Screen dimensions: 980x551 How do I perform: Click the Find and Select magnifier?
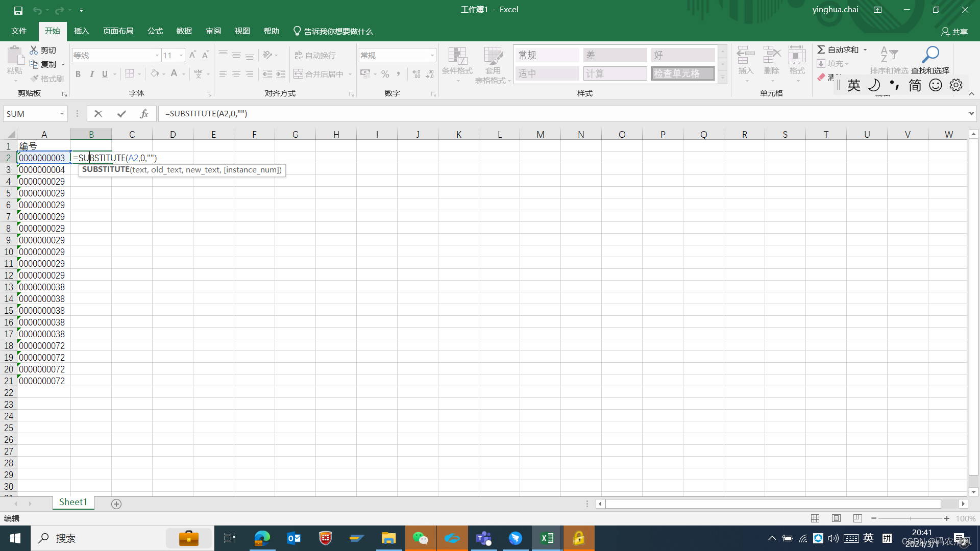(930, 55)
